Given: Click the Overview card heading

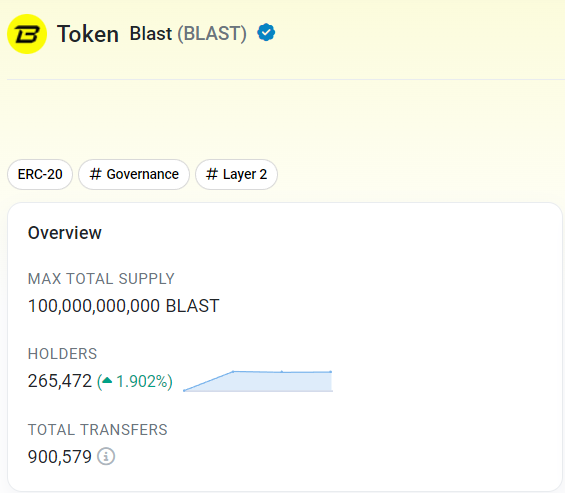Looking at the screenshot, I should click(65, 233).
